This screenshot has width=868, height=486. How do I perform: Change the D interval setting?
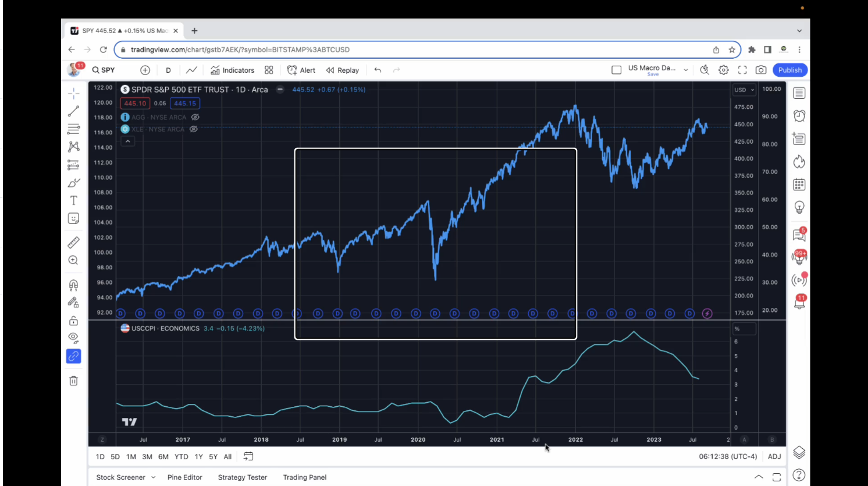(168, 70)
